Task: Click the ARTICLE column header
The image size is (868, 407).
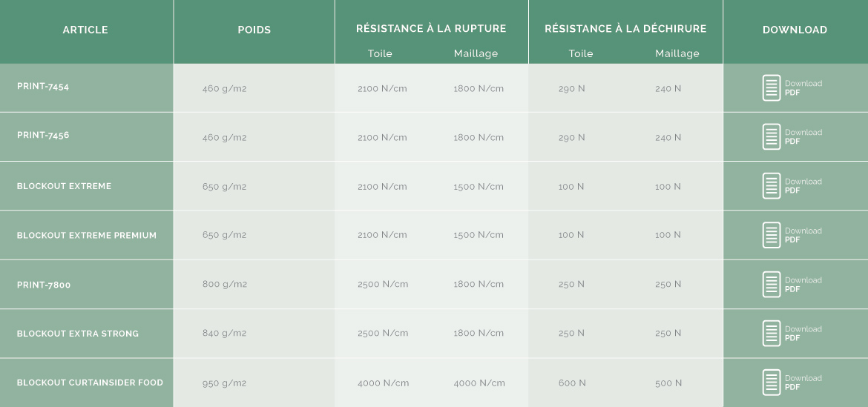Action: 85,30
